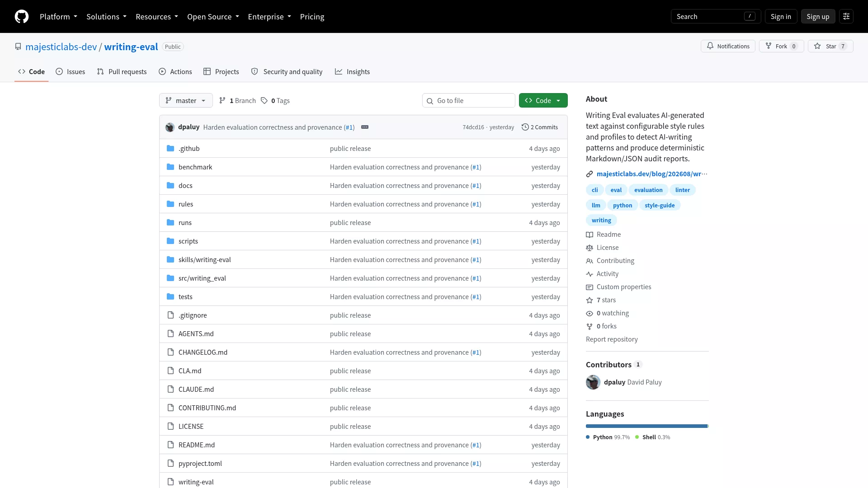868x488 pixels.
Task: Open the Enterprise dropdown menu
Action: point(269,17)
